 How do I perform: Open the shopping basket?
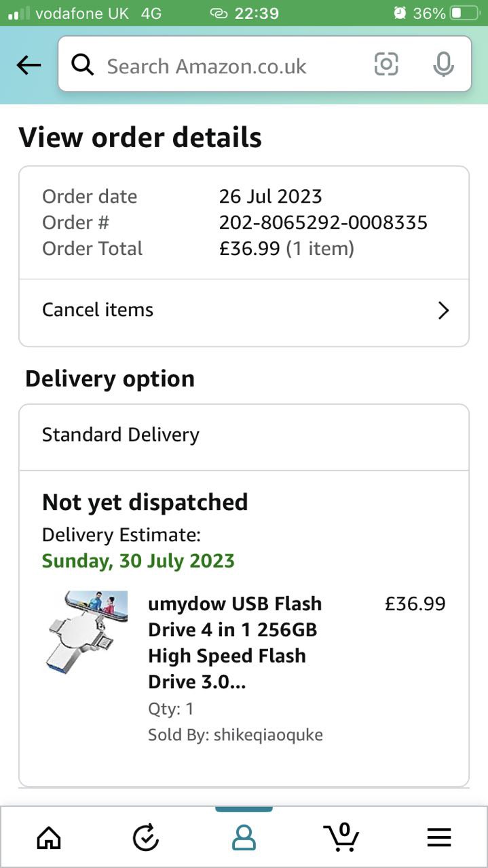click(341, 837)
